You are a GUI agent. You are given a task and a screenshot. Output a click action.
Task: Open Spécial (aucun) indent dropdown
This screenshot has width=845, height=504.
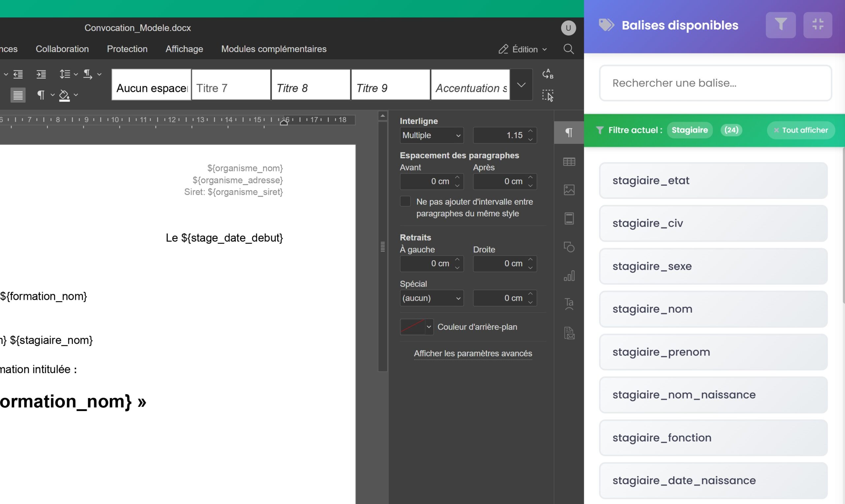pyautogui.click(x=431, y=298)
